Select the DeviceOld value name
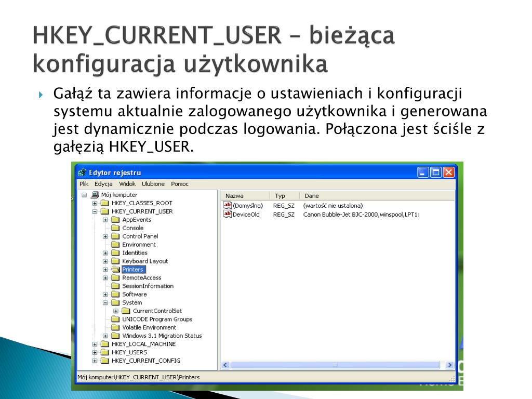 (246, 215)
